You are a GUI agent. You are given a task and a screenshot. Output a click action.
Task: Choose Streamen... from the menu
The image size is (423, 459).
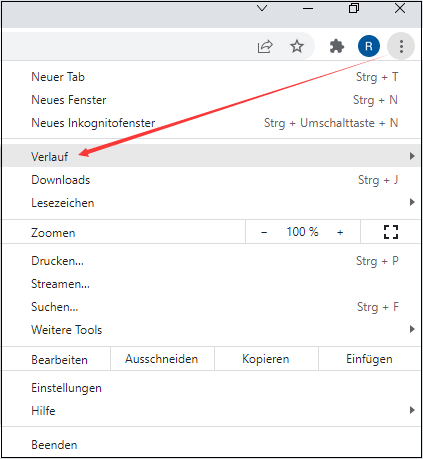click(211, 284)
